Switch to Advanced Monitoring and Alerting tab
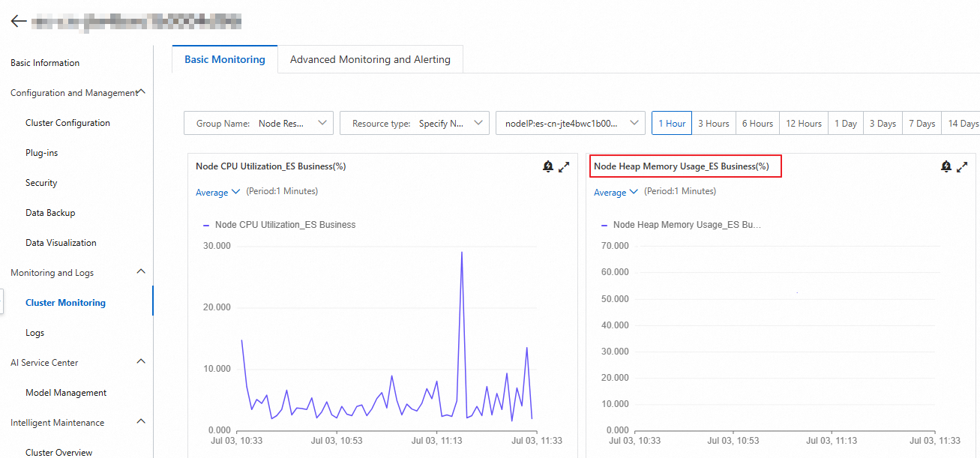This screenshot has height=458, width=980. coord(370,59)
